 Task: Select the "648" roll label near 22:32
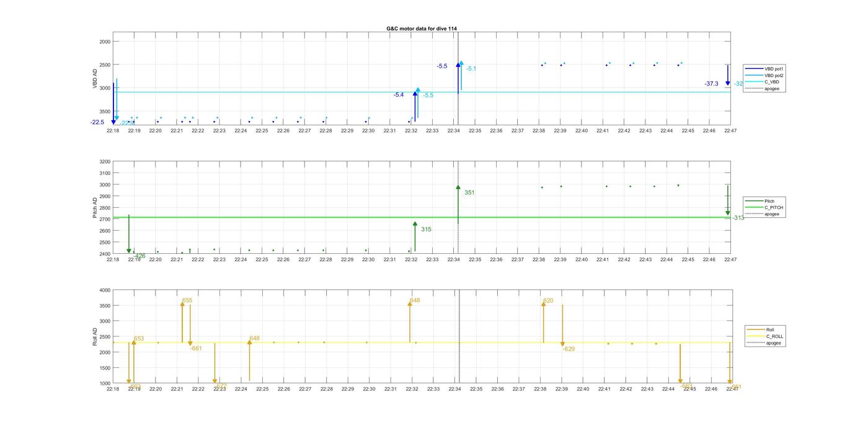pos(415,300)
